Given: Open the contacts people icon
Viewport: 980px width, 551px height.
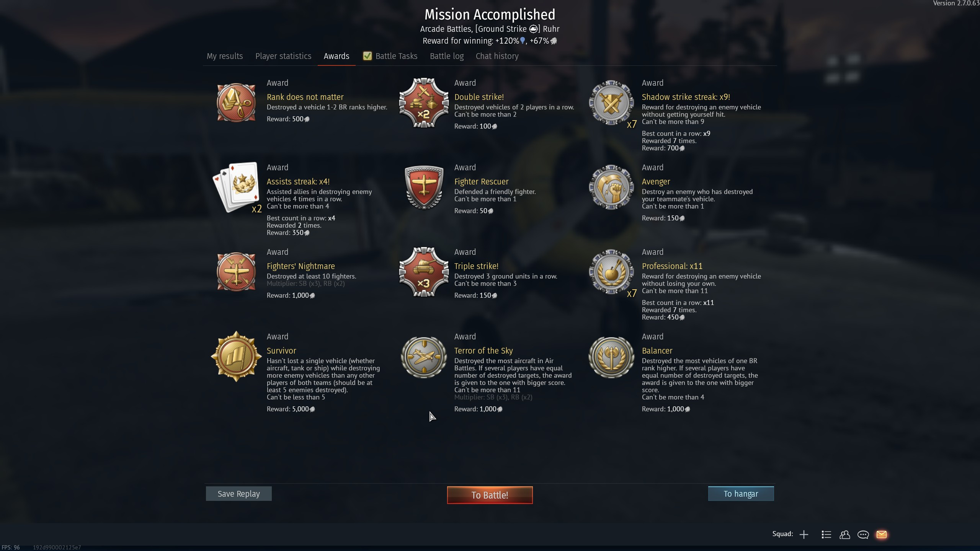Looking at the screenshot, I should pyautogui.click(x=845, y=535).
